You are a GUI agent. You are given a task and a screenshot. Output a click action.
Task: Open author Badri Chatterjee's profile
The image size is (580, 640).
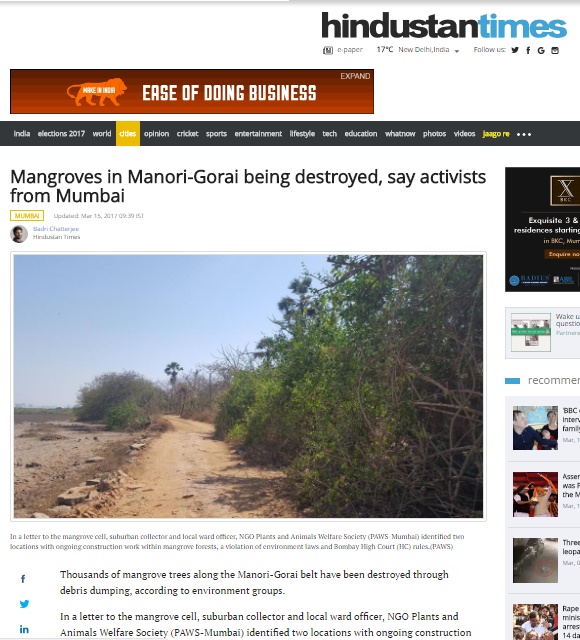click(56, 229)
